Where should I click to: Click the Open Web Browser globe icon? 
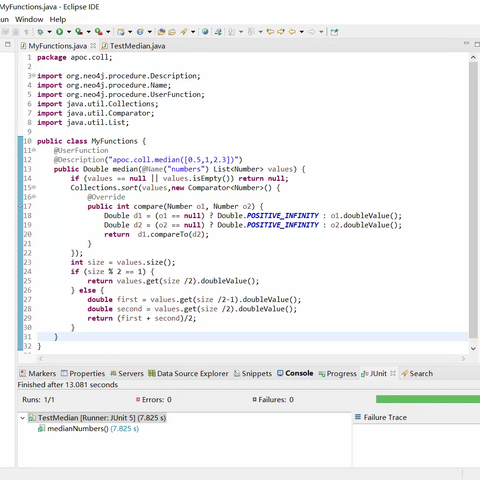click(205, 31)
